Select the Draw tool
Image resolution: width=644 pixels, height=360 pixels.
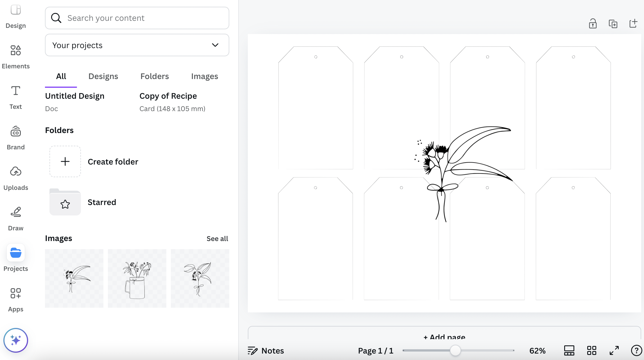pyautogui.click(x=16, y=219)
